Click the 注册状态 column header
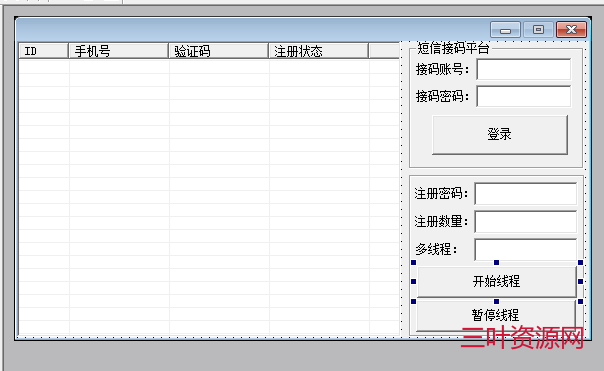Viewport: 604px width, 371px height. 318,51
